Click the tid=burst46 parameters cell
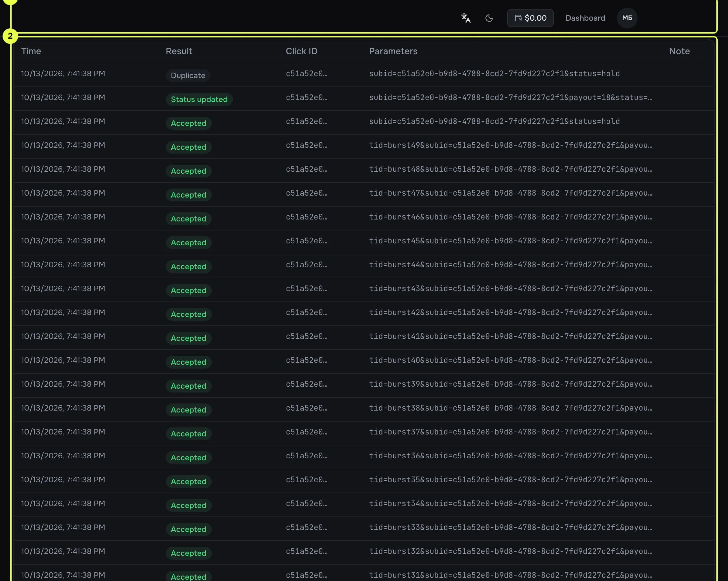Image resolution: width=728 pixels, height=581 pixels. click(x=511, y=217)
